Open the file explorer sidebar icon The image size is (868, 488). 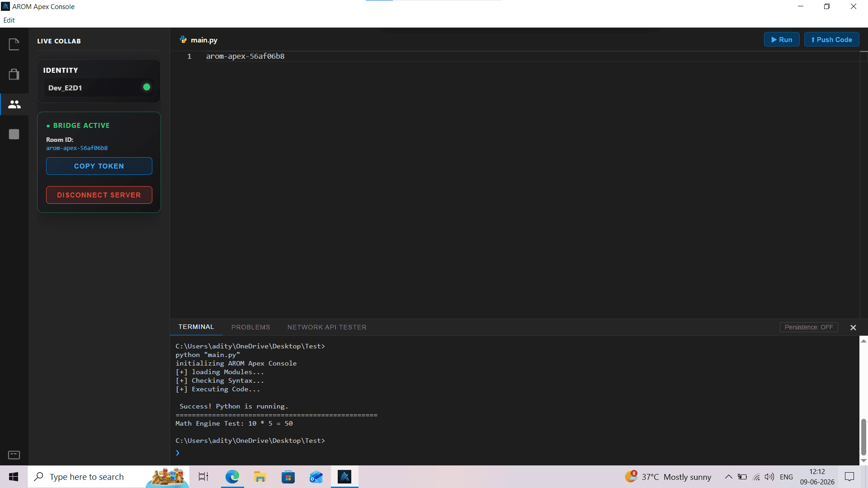pos(14,44)
